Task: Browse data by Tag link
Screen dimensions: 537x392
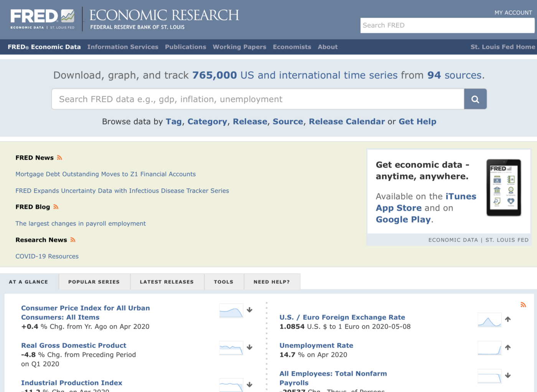Action: coord(174,122)
